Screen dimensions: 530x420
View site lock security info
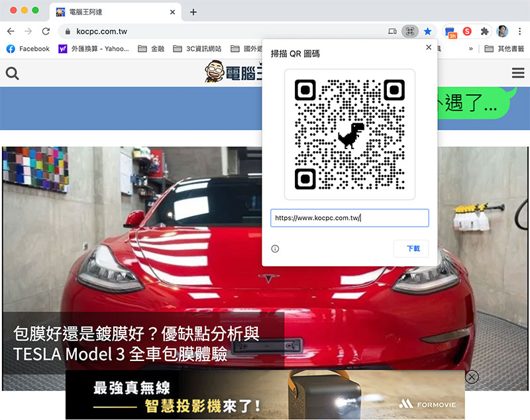pyautogui.click(x=68, y=31)
